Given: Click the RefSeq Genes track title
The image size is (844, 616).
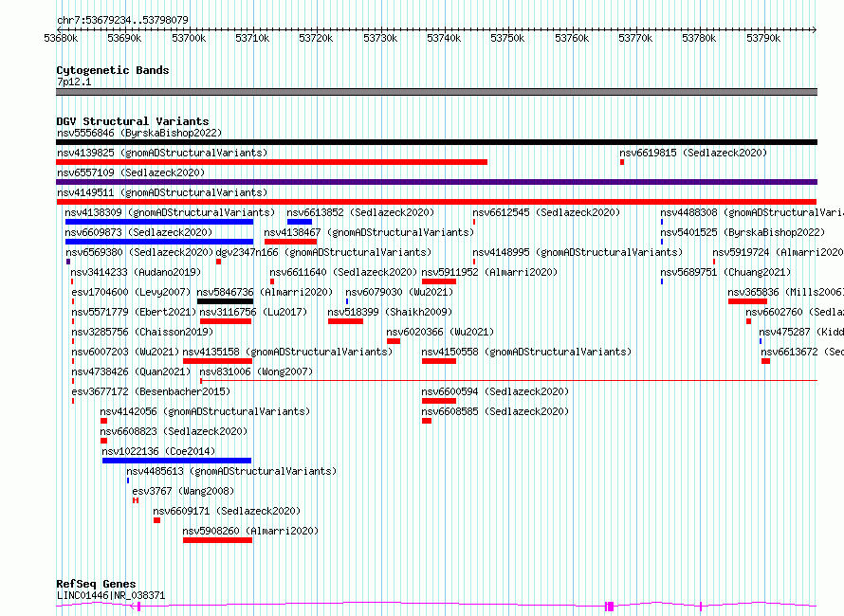Looking at the screenshot, I should [96, 584].
